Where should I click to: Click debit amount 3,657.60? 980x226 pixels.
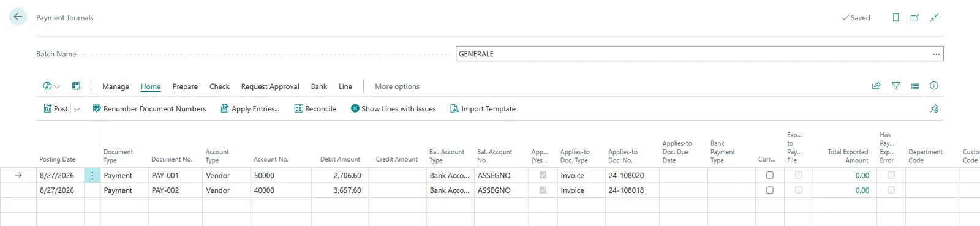click(x=340, y=190)
